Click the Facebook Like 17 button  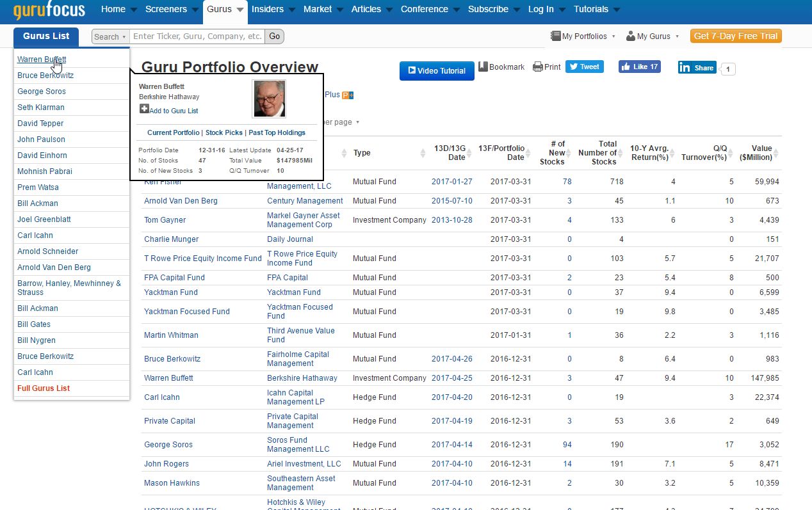[x=639, y=67]
